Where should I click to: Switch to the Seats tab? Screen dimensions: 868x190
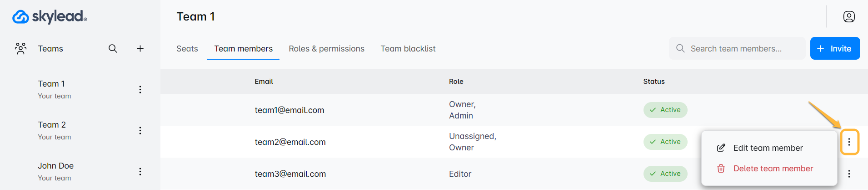(187, 49)
